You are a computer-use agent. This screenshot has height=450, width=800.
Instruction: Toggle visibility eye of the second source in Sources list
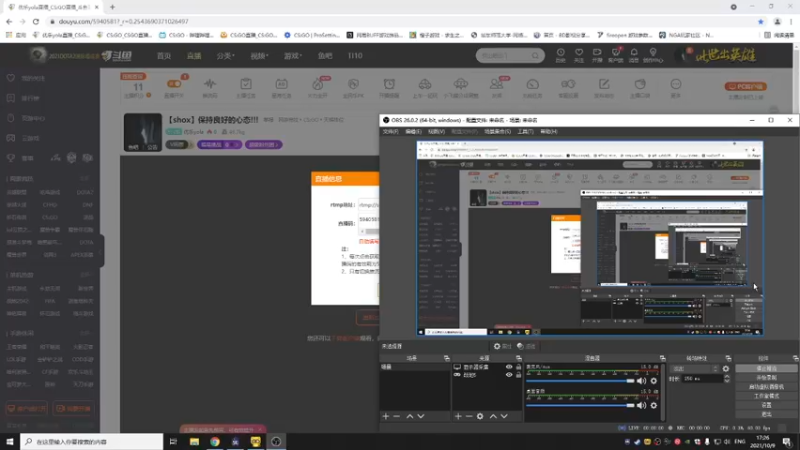pos(509,375)
